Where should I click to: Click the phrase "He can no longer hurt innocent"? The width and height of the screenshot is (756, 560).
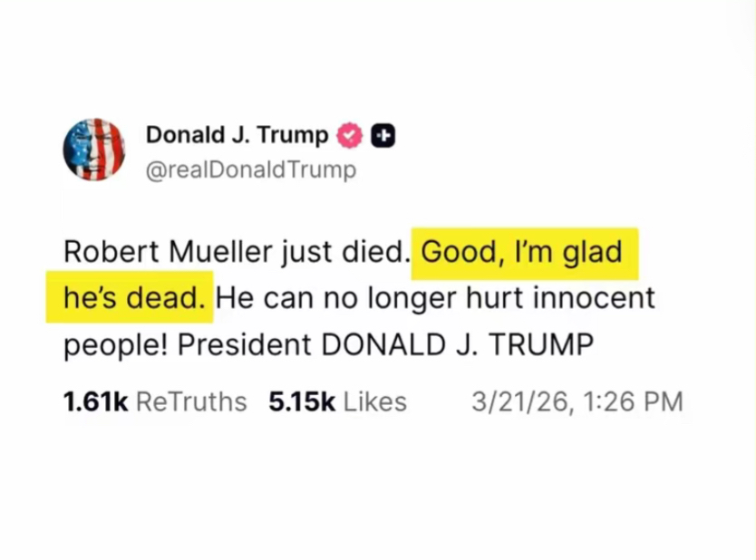[x=434, y=298]
